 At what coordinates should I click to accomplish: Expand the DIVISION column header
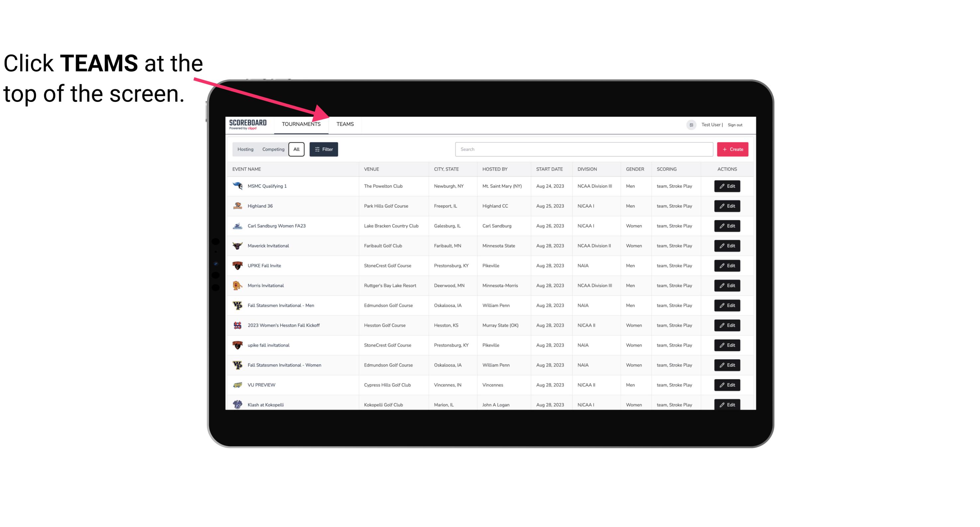click(588, 169)
